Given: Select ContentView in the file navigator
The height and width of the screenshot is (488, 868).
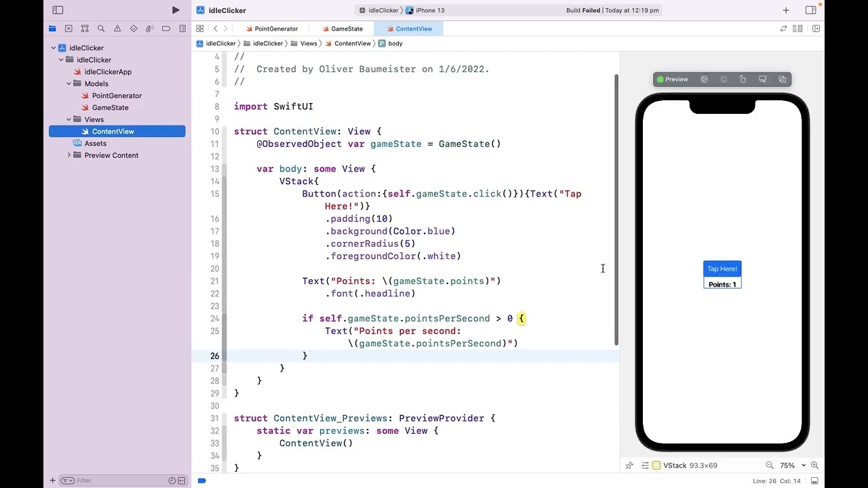Looking at the screenshot, I should [117, 131].
